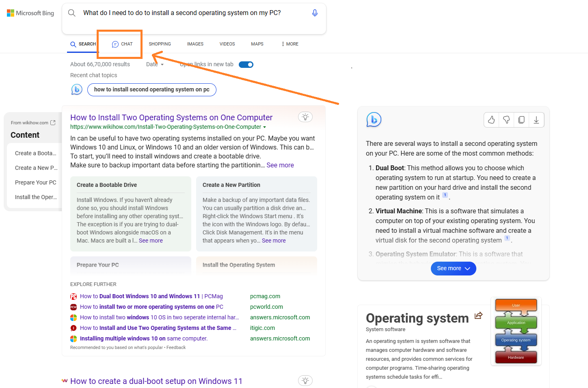Dislike the chat answer with thumbs down
Image resolution: width=588 pixels, height=388 pixels.
pos(506,120)
